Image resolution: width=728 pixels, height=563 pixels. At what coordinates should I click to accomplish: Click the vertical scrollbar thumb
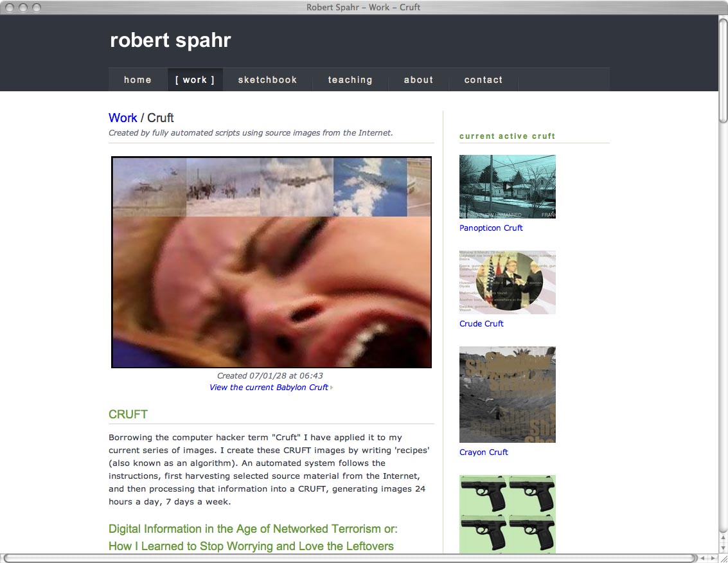point(723,69)
